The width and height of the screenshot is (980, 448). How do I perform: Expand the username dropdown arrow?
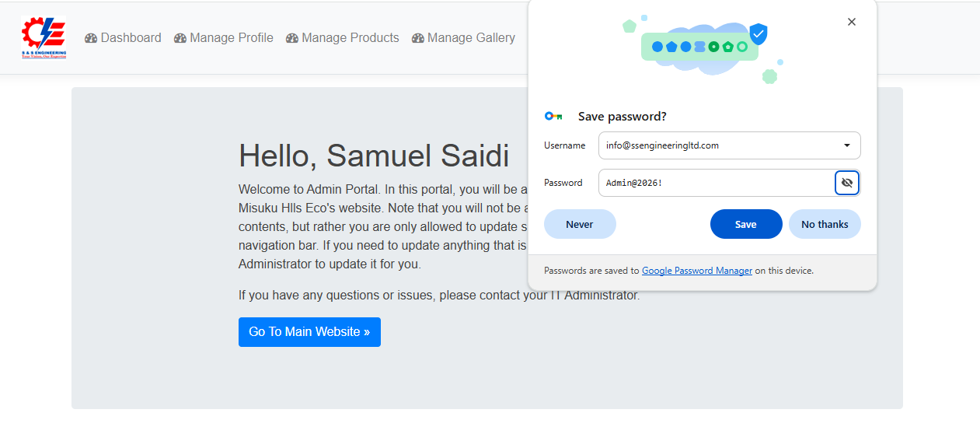tap(847, 145)
